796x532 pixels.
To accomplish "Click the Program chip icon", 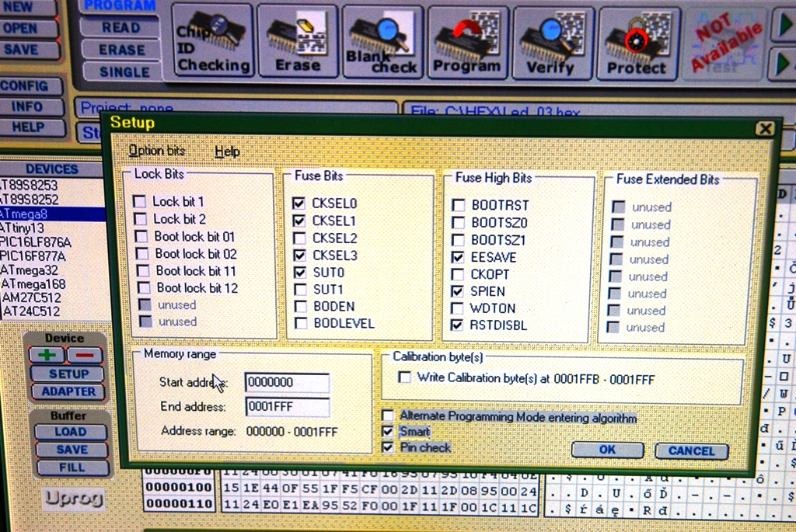I will [467, 41].
